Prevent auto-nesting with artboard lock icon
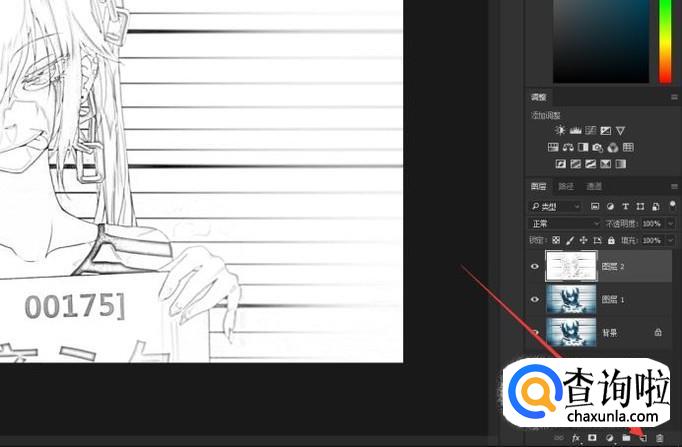Image resolution: width=682 pixels, height=447 pixels. [598, 240]
